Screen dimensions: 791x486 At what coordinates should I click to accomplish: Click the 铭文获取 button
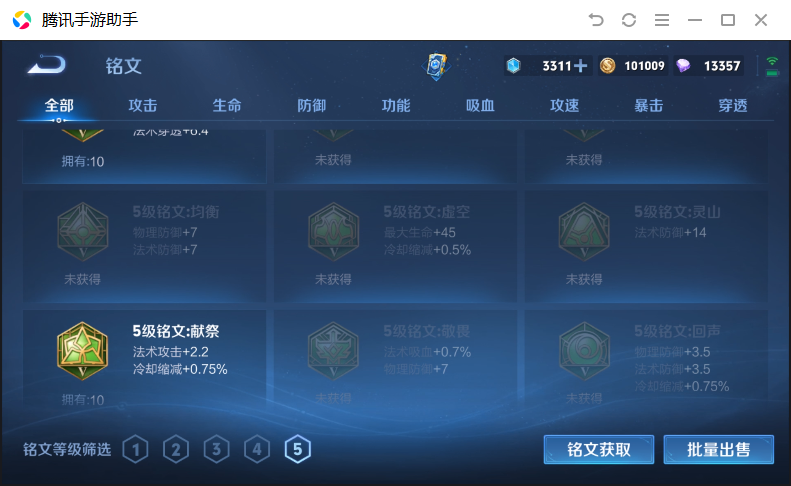pos(599,449)
